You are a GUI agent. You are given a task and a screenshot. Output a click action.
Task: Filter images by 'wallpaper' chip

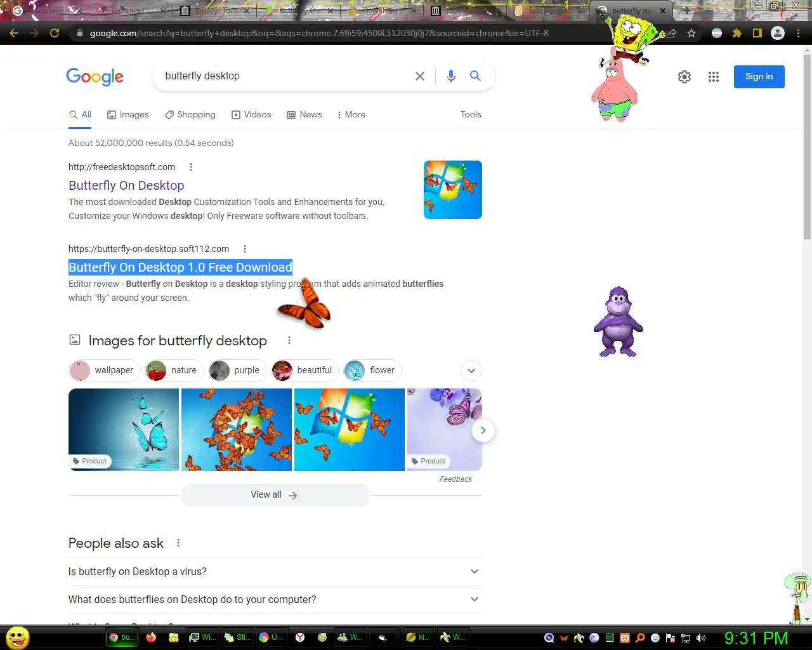[x=104, y=371]
